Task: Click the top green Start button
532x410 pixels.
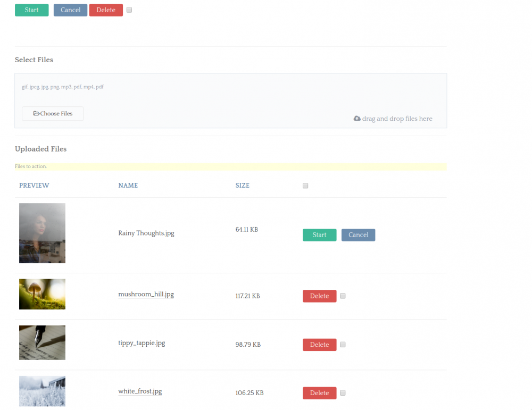Action: 31,10
